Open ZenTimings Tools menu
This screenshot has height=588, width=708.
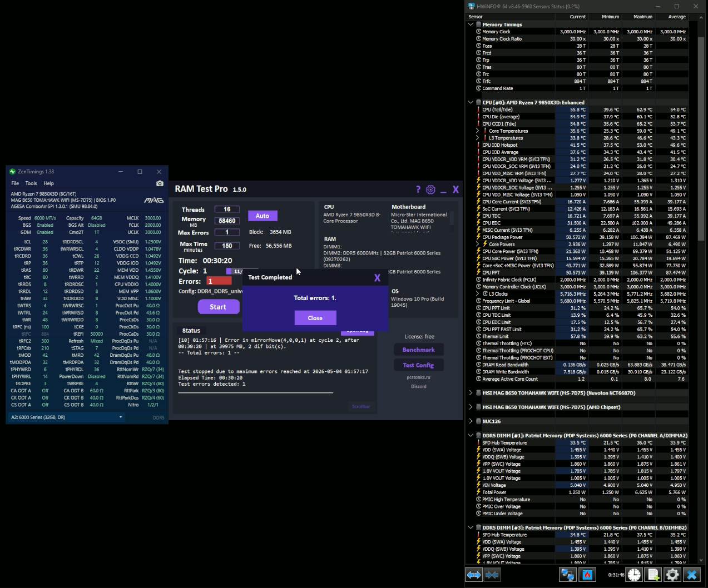coord(31,183)
